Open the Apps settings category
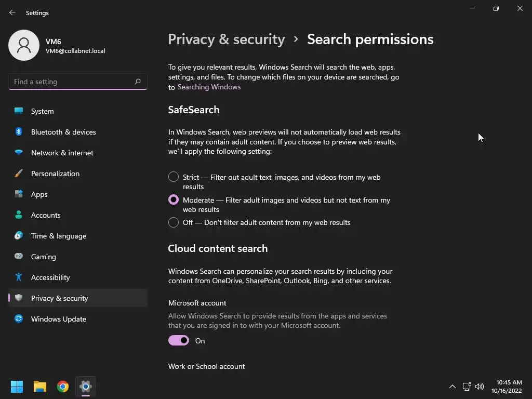This screenshot has width=532, height=399. point(39,194)
